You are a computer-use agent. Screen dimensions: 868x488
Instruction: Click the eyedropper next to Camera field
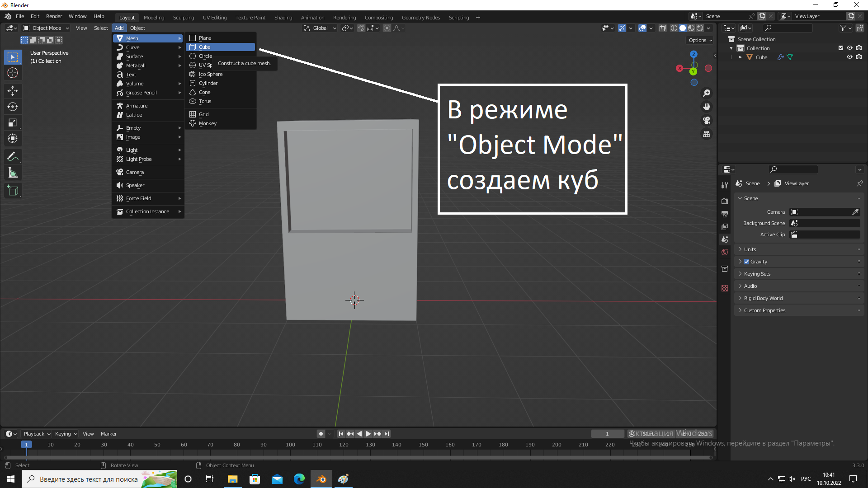coord(855,212)
